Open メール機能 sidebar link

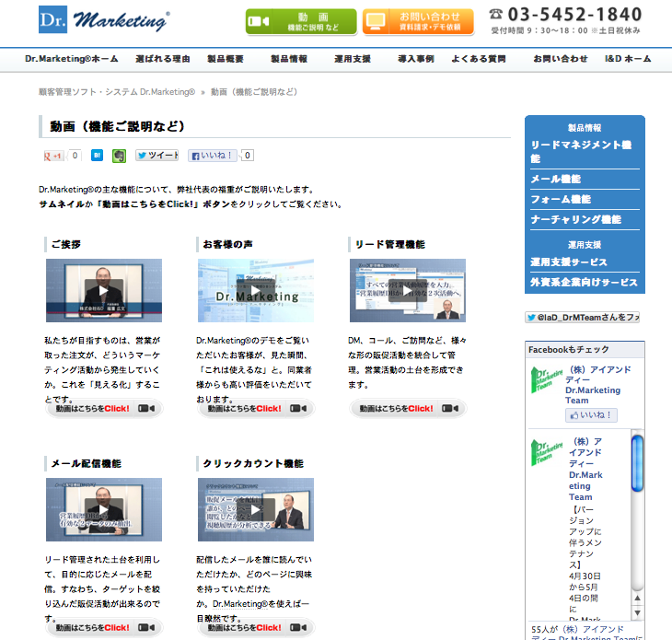pos(555,180)
